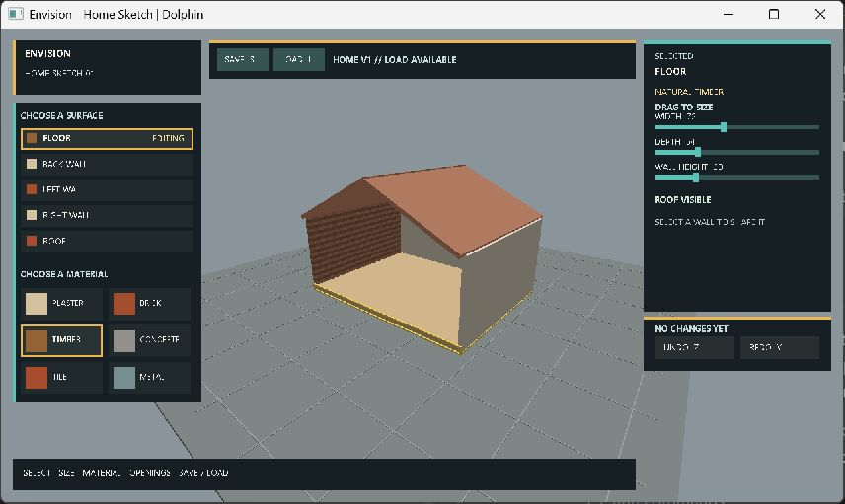Click the Width slider track
This screenshot has height=504, width=845.
(736, 127)
